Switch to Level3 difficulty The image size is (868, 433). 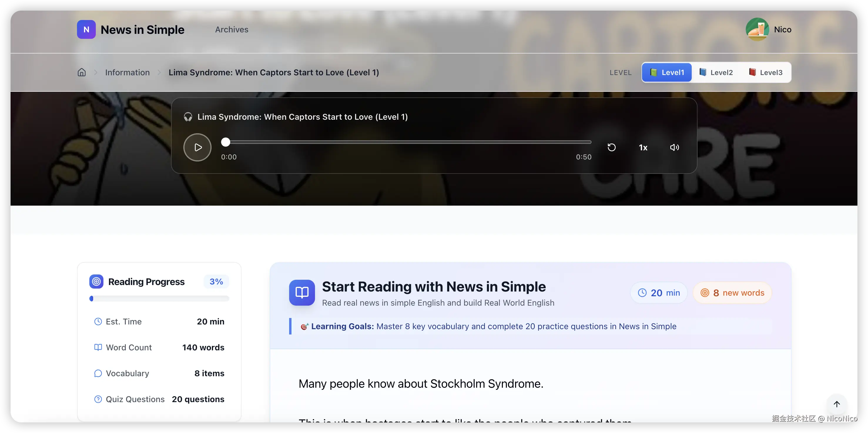[x=765, y=72]
